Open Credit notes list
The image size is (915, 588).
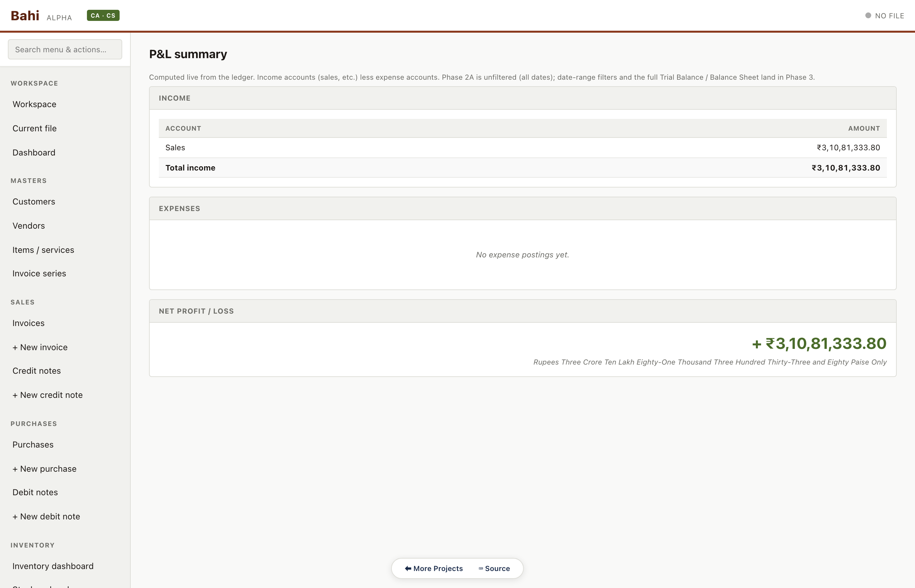37,371
